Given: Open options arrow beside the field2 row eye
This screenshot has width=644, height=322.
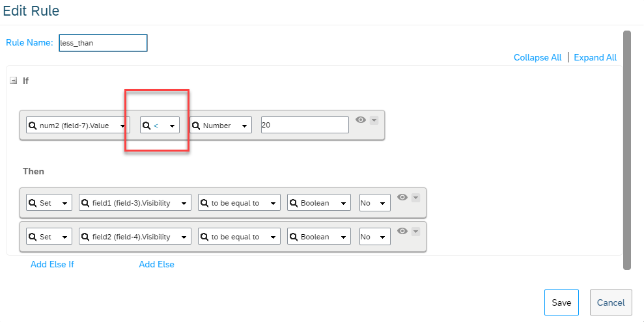Looking at the screenshot, I should click(x=415, y=232).
